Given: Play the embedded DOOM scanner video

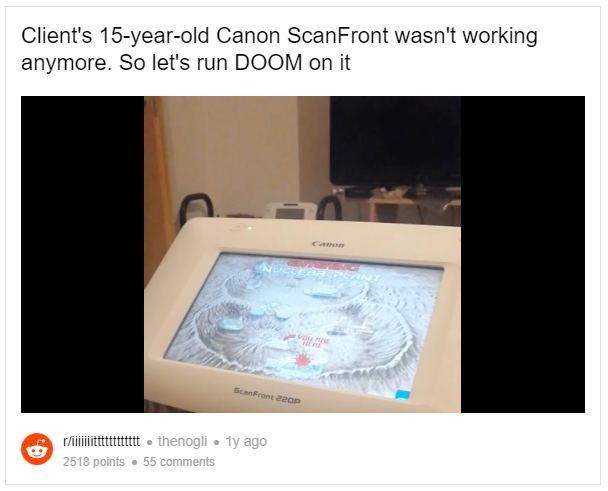Looking at the screenshot, I should coord(302,254).
